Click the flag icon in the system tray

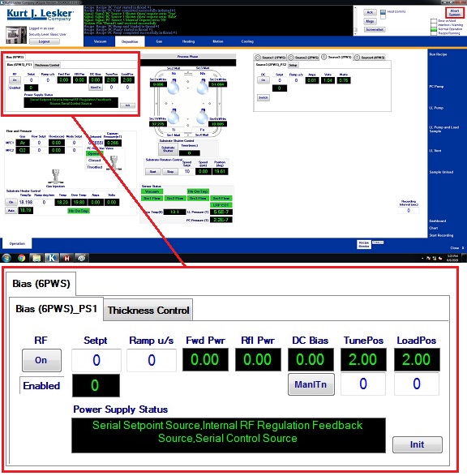tap(429, 259)
